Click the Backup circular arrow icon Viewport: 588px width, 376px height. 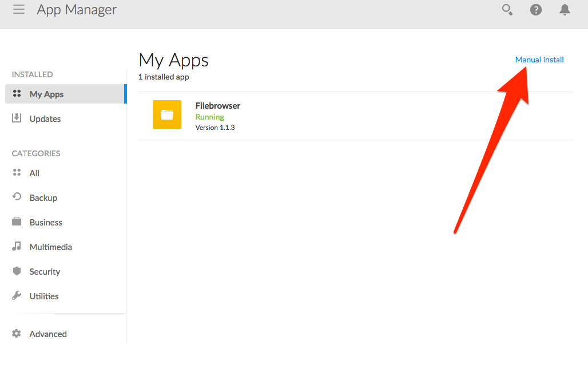point(17,197)
